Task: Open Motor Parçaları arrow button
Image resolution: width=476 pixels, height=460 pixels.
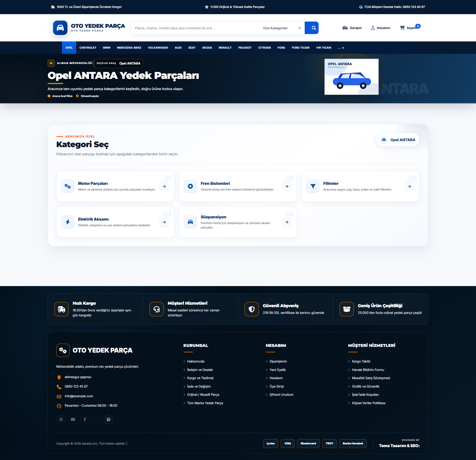Action: (164, 186)
